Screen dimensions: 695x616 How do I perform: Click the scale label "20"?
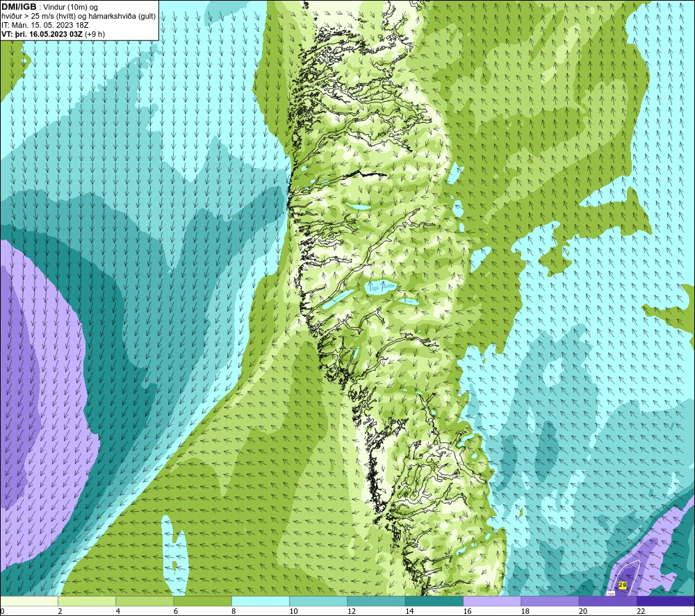pyautogui.click(x=583, y=611)
